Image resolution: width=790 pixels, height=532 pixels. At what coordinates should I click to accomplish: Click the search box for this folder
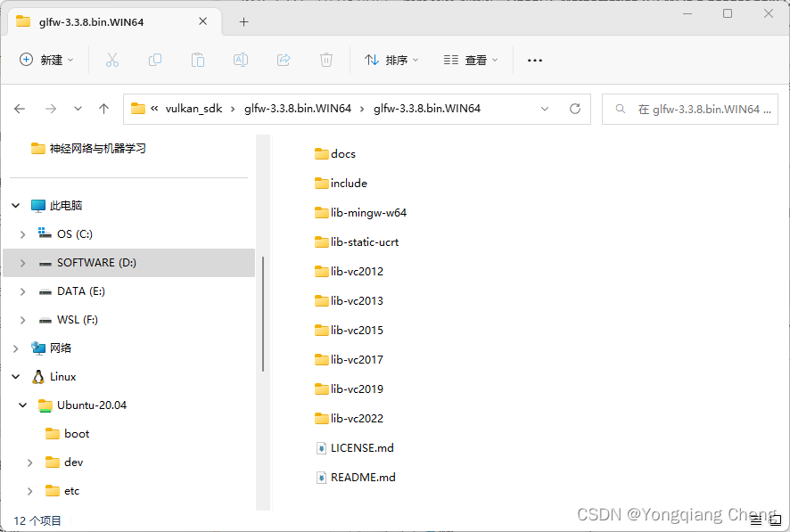coord(690,109)
